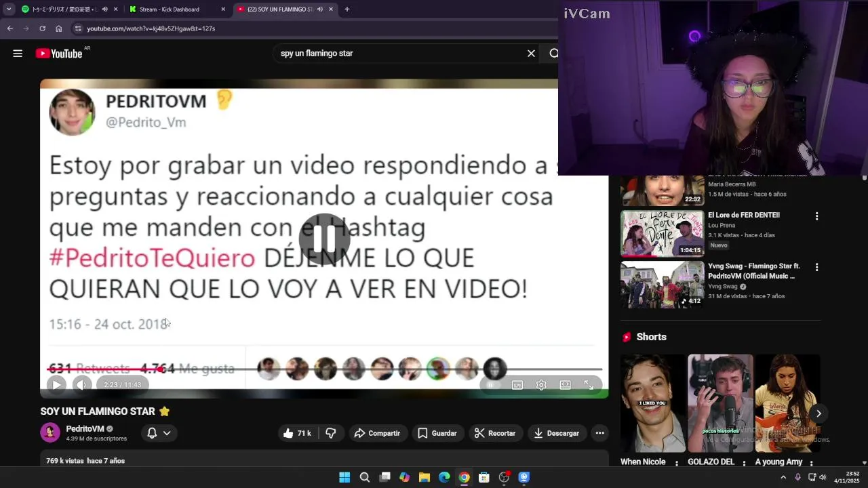The height and width of the screenshot is (488, 868).
Task: Like the video with 71 k thumbs-up
Action: [x=297, y=433]
